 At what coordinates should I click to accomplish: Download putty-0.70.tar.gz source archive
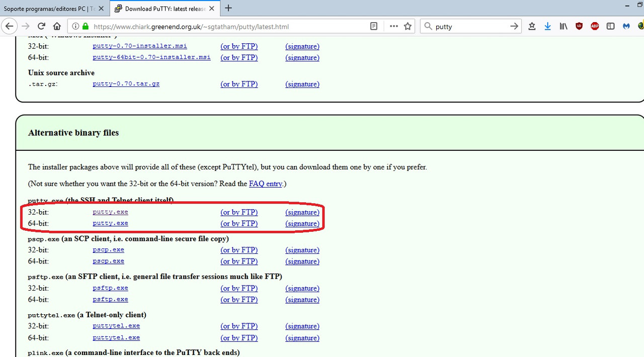click(126, 84)
